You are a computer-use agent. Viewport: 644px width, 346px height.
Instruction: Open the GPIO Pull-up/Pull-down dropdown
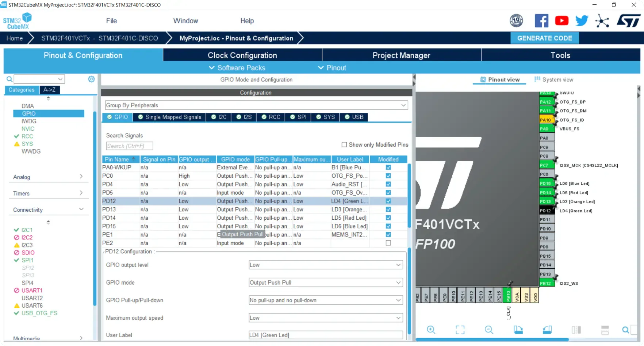pos(326,300)
